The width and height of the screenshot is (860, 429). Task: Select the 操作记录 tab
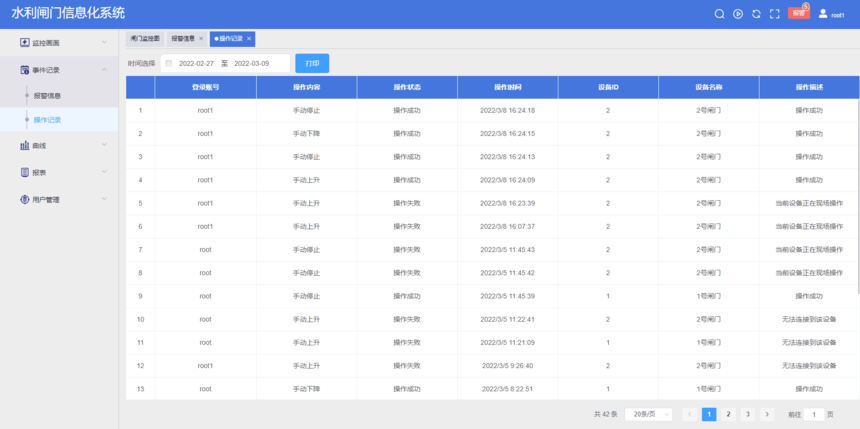tap(231, 39)
